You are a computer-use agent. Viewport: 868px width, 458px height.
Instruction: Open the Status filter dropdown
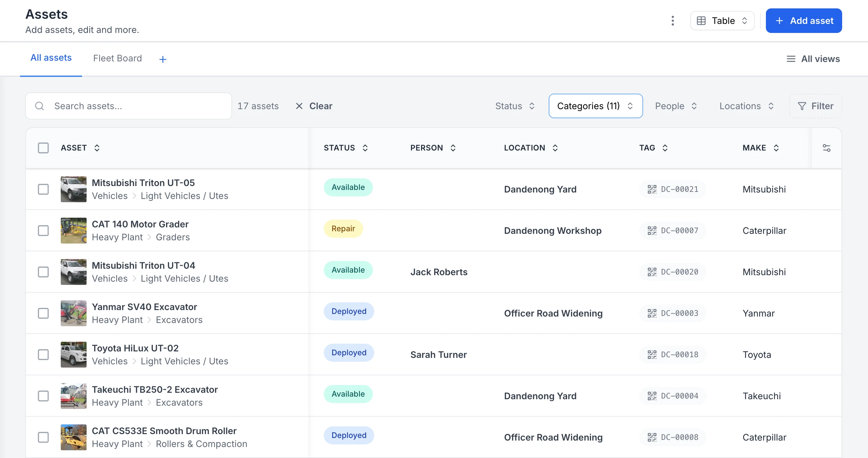click(515, 106)
